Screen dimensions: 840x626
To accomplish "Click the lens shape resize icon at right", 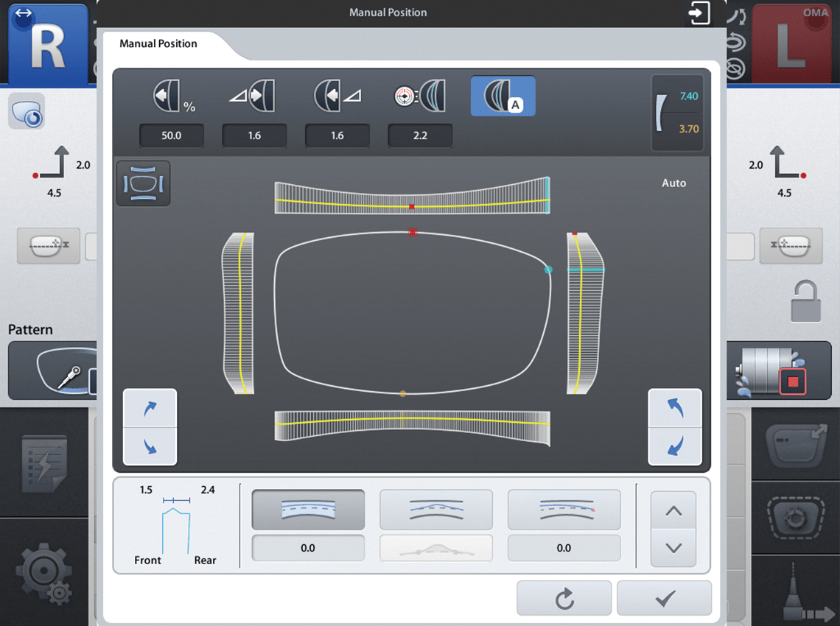I will coord(796,445).
